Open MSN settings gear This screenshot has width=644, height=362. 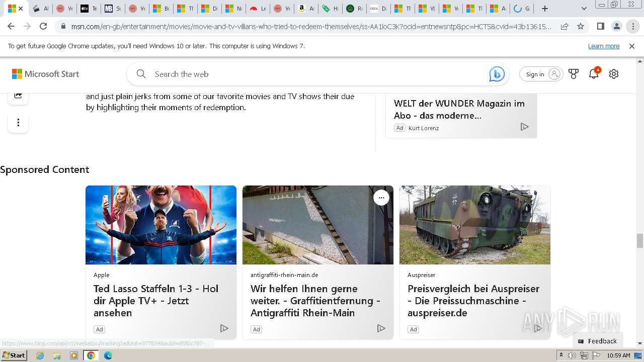click(614, 74)
